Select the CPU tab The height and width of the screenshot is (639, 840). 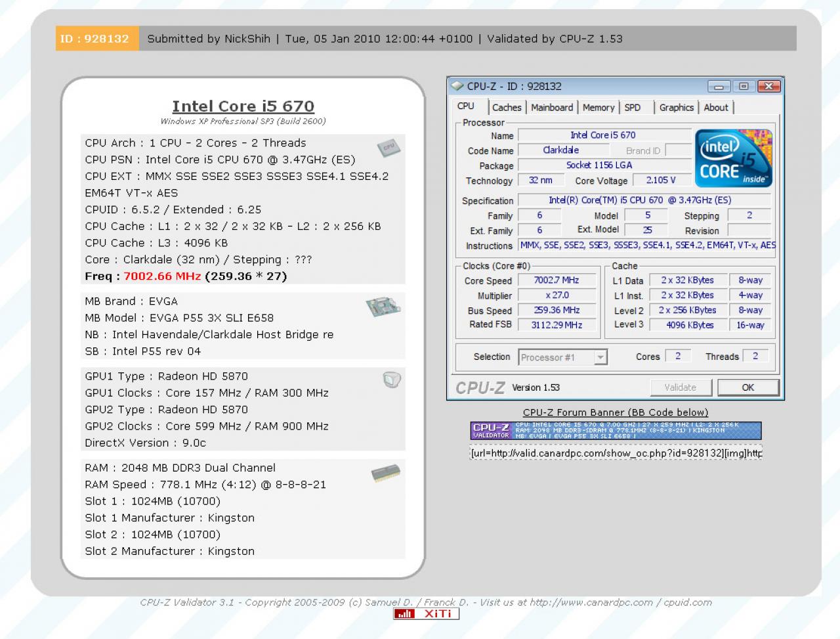tap(466, 106)
